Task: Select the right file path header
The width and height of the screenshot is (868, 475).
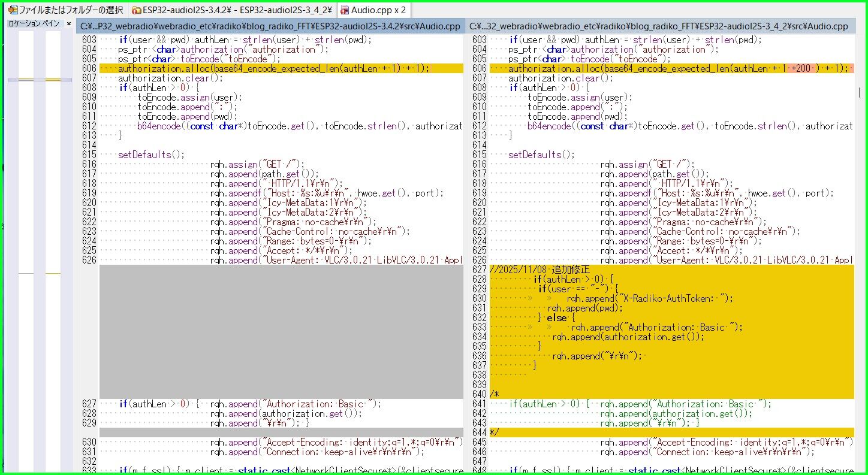Action: 659,26
